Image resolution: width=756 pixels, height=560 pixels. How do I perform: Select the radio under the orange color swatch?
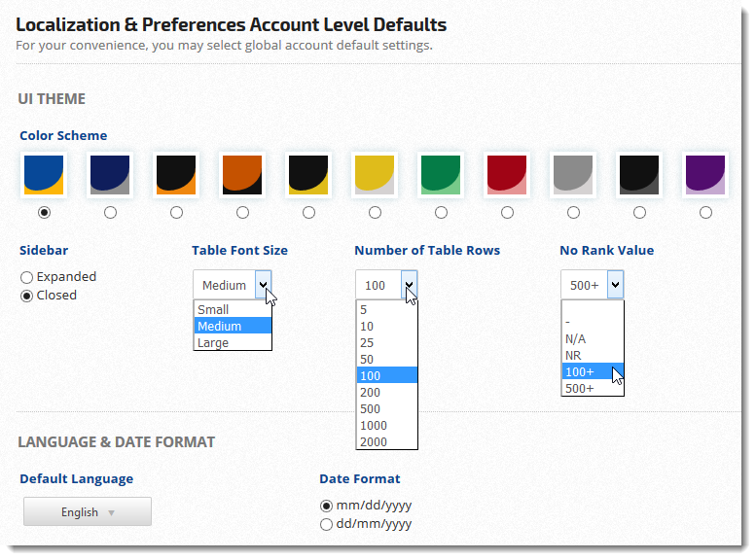point(242,212)
